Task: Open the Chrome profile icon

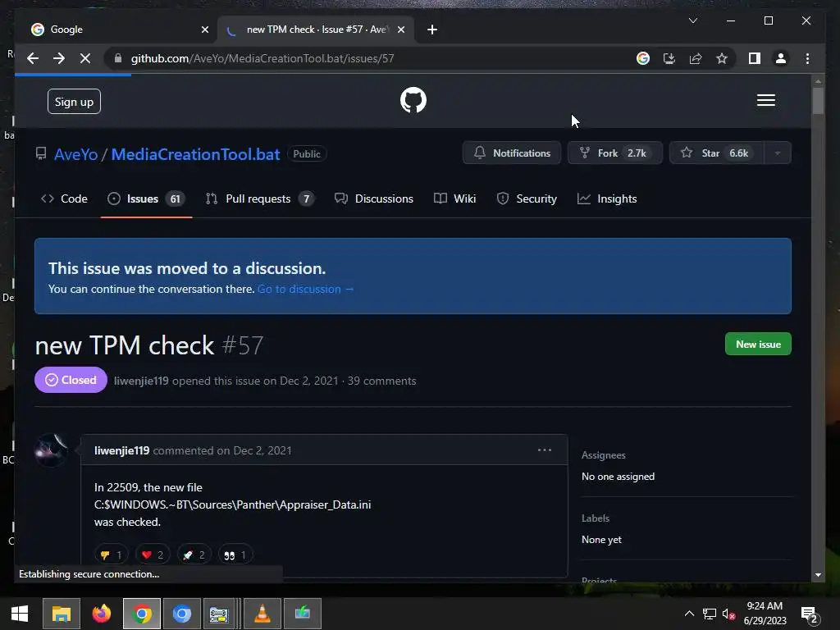Action: [781, 58]
